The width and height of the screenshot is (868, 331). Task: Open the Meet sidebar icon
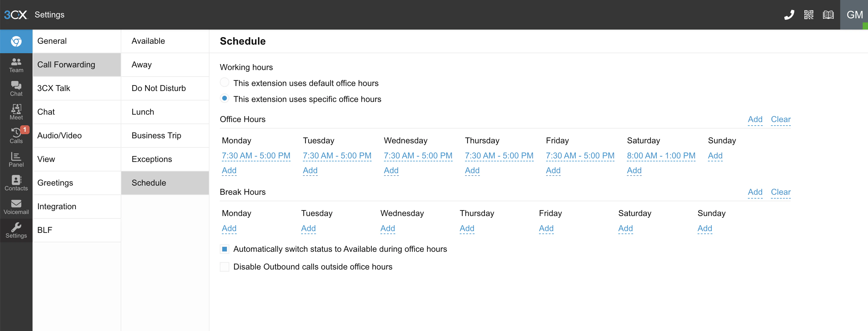[x=16, y=112]
